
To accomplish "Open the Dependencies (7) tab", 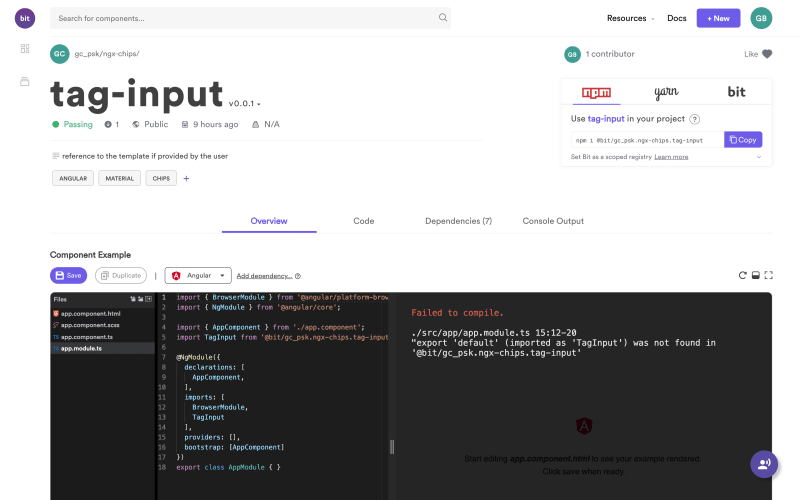I will (458, 221).
